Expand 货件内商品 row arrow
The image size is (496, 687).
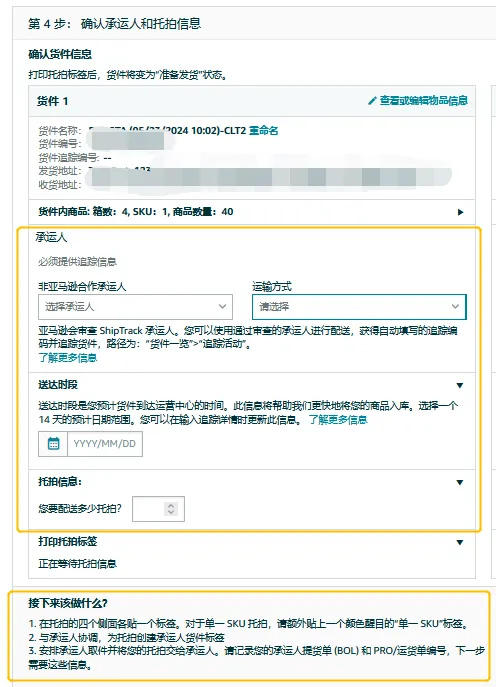click(460, 212)
